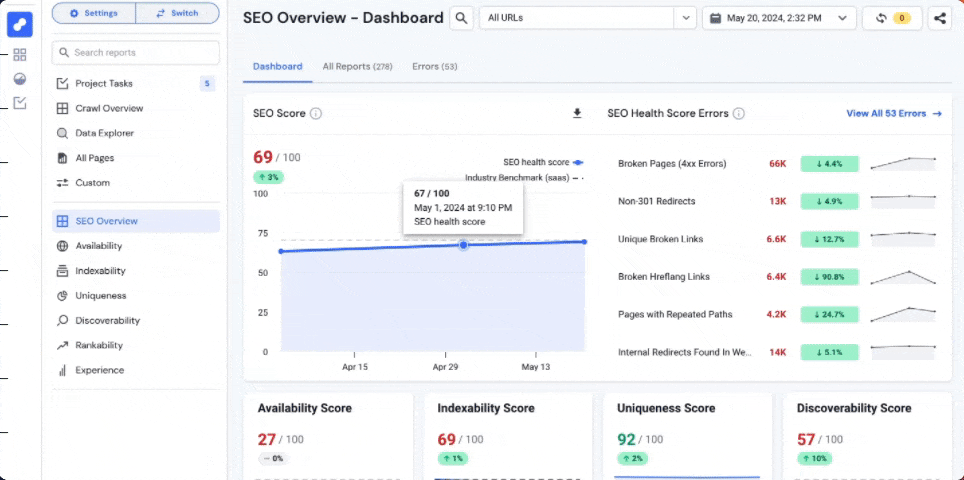Open the All URLs dropdown
Image resolution: width=964 pixels, height=480 pixels.
pyautogui.click(x=587, y=18)
